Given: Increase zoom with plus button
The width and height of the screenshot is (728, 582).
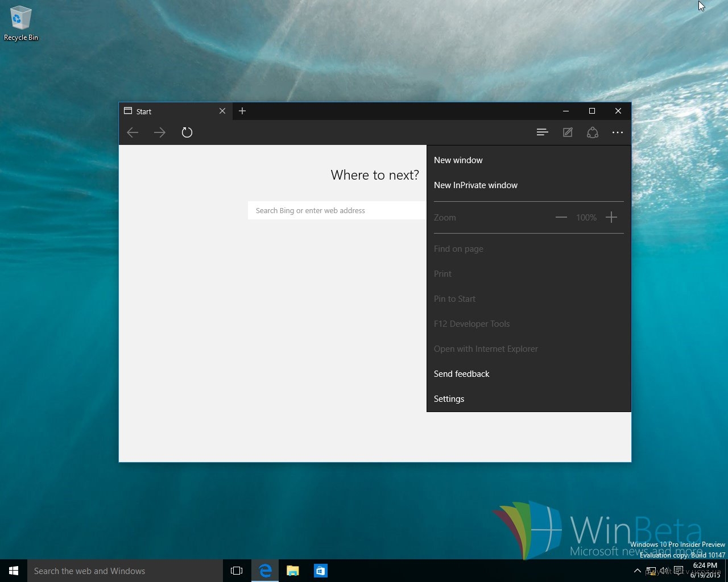Looking at the screenshot, I should 611,217.
